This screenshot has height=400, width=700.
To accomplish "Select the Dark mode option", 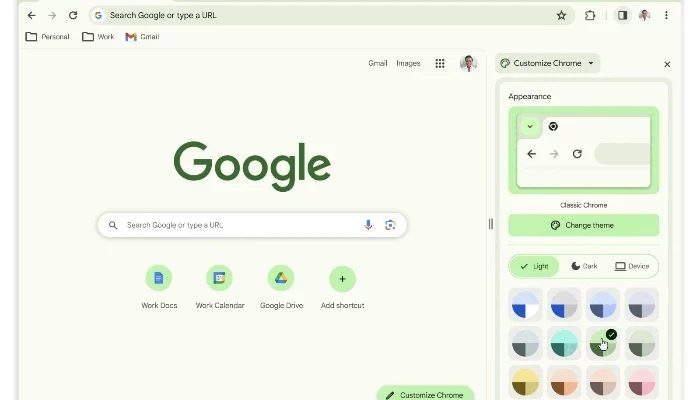I will 584,266.
